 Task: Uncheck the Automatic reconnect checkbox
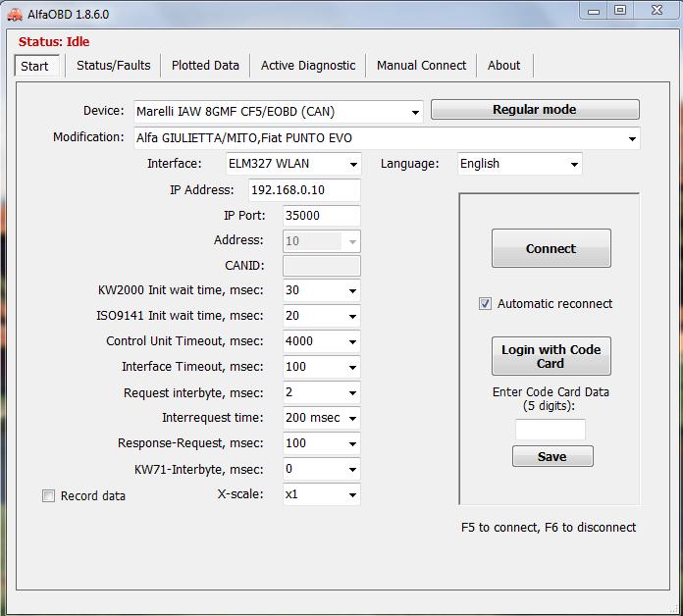(x=485, y=304)
